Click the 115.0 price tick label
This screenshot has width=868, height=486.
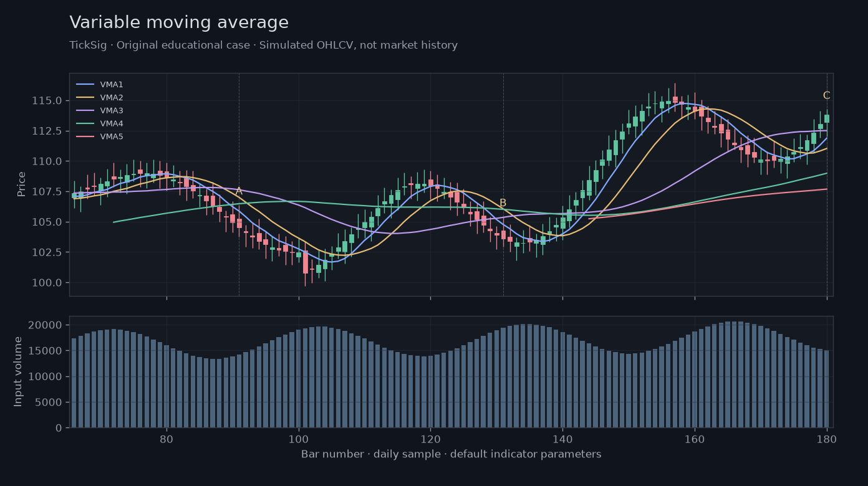pyautogui.click(x=46, y=101)
